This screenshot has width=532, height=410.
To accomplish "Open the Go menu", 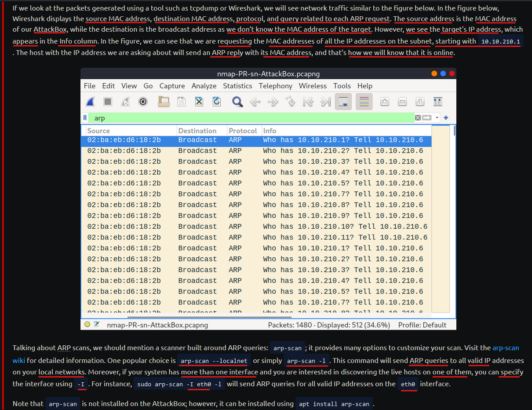I will pos(148,86).
